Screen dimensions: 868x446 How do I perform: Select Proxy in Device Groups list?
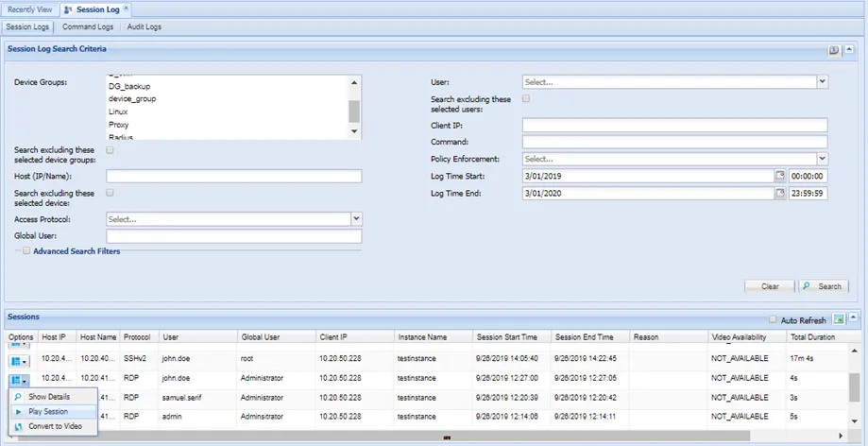pos(118,125)
